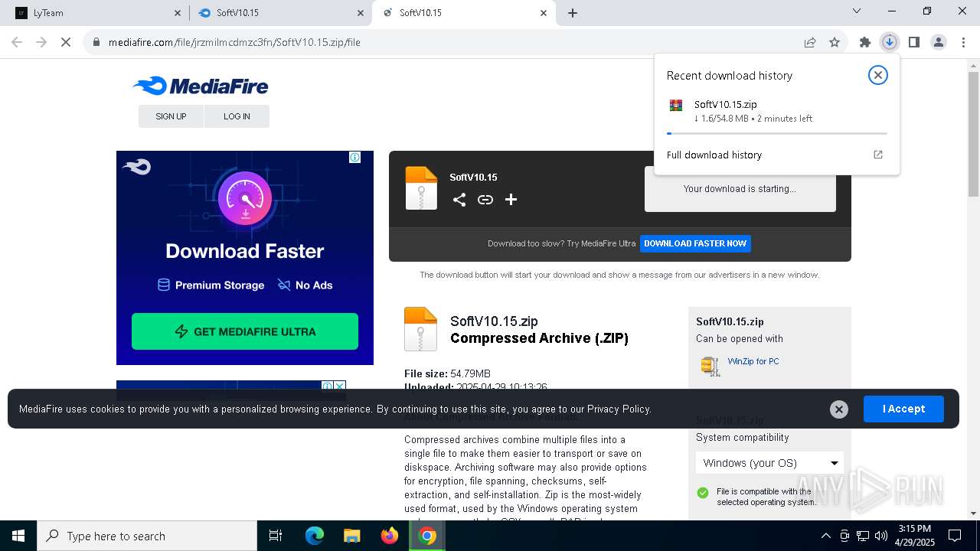Close the active SoftV10.15 tab
The image size is (980, 551).
pyautogui.click(x=544, y=13)
